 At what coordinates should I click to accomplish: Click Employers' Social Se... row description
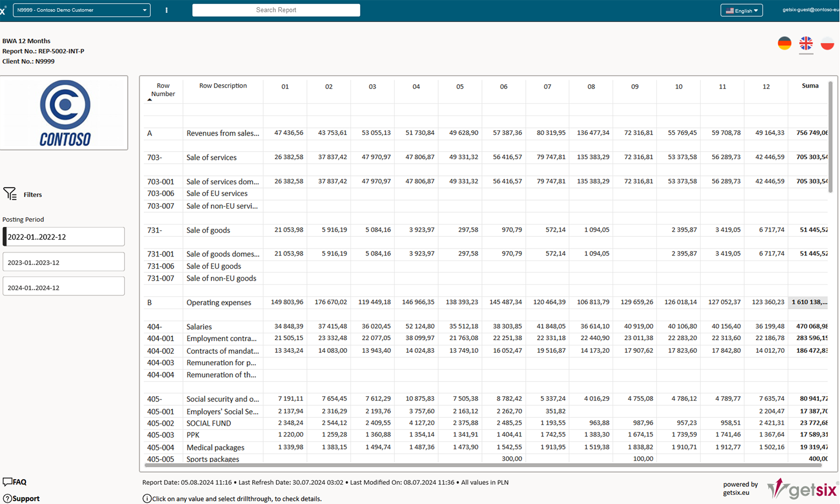coord(222,411)
